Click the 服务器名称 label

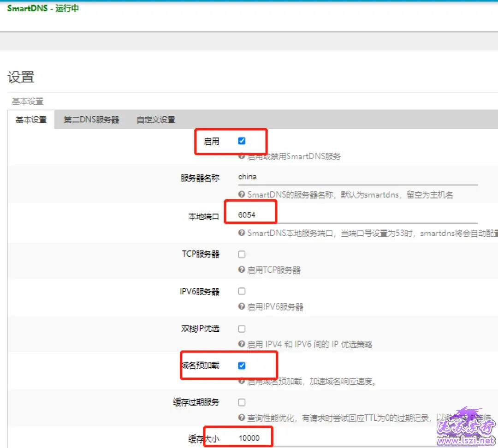pyautogui.click(x=200, y=178)
